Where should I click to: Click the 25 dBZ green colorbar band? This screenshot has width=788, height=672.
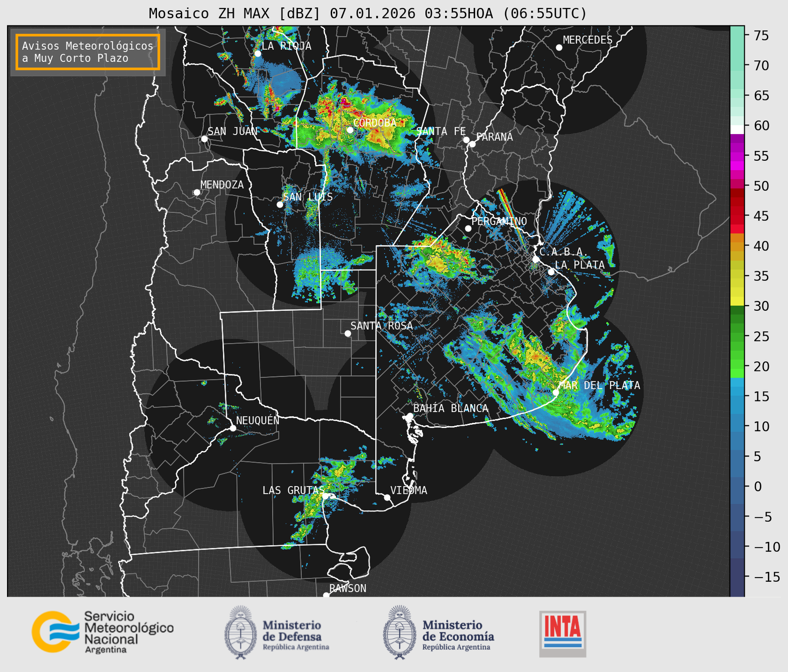pos(737,336)
